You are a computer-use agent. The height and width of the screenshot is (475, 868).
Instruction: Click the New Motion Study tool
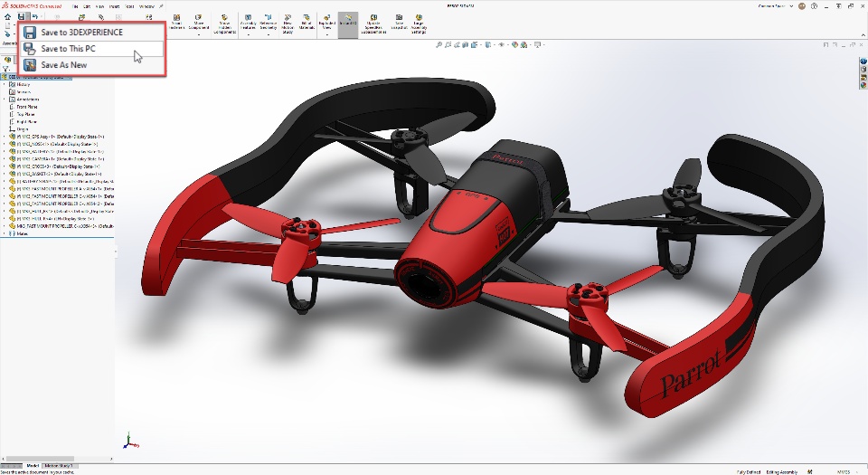pyautogui.click(x=288, y=24)
